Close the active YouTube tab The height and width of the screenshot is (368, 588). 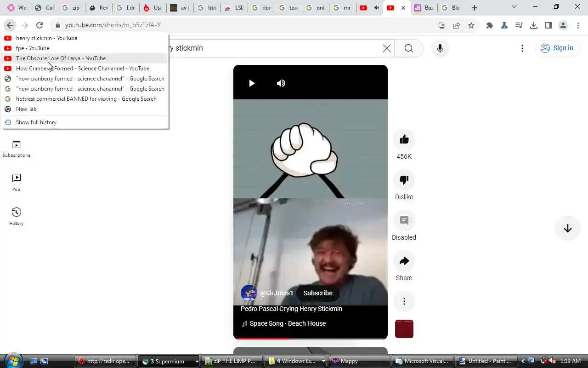tap(403, 8)
